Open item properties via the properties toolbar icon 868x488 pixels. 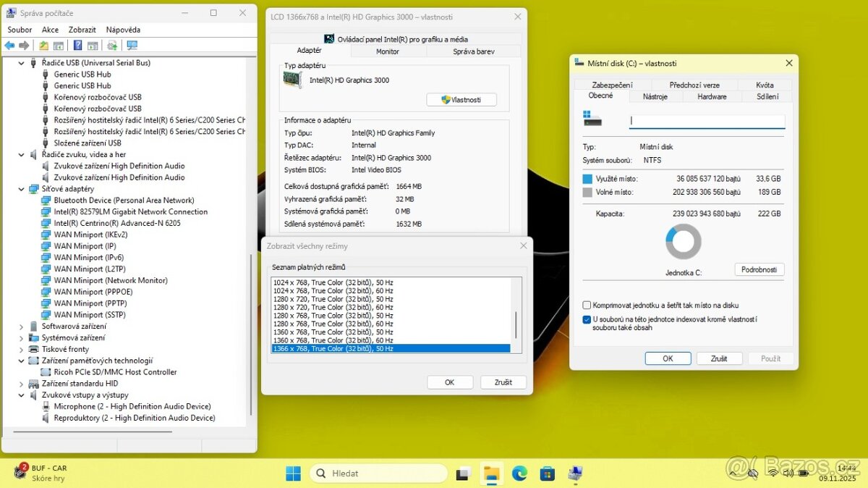tap(93, 45)
